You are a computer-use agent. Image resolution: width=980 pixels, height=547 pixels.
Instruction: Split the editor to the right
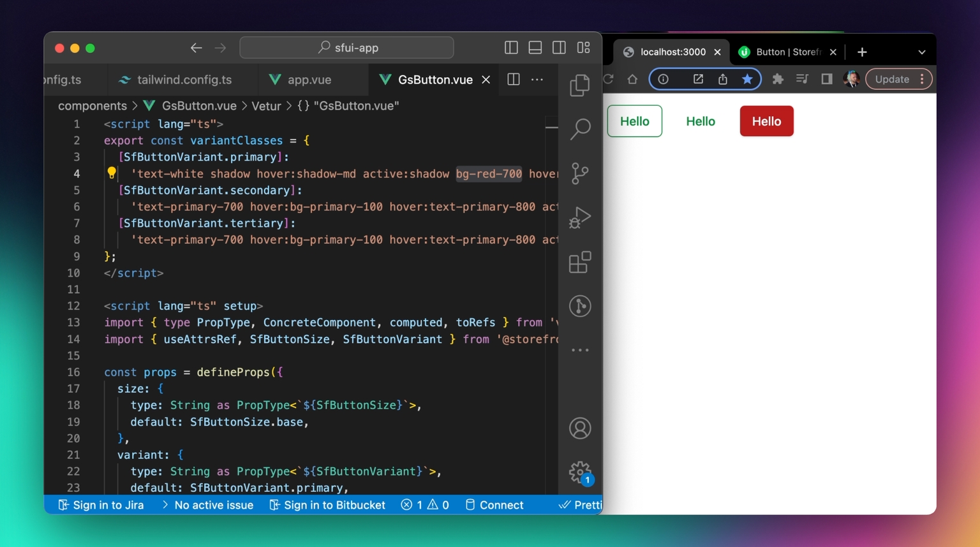click(513, 79)
